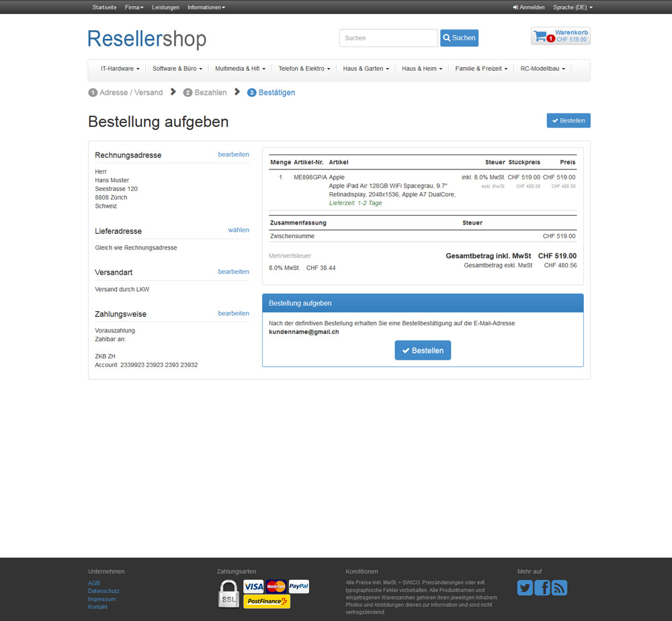Image resolution: width=672 pixels, height=621 pixels.
Task: Expand the Firma menu dropdown
Action: tap(134, 7)
